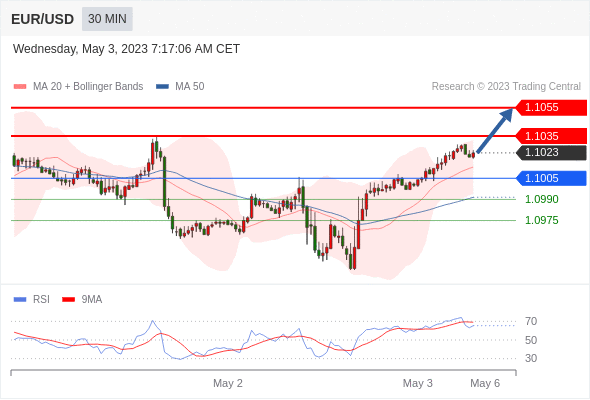Click the blue upward forecast arrow
This screenshot has height=400, width=590.
point(494,131)
